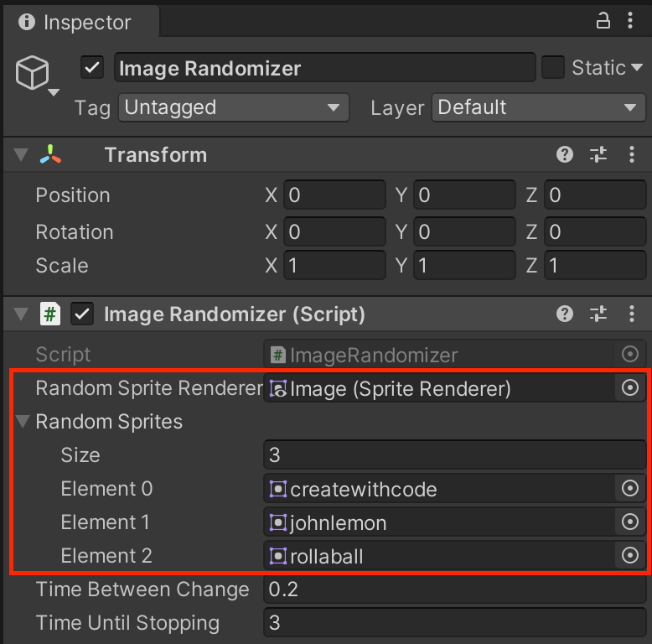Toggle the GameObject active checkbox
652x644 pixels.
click(x=92, y=68)
